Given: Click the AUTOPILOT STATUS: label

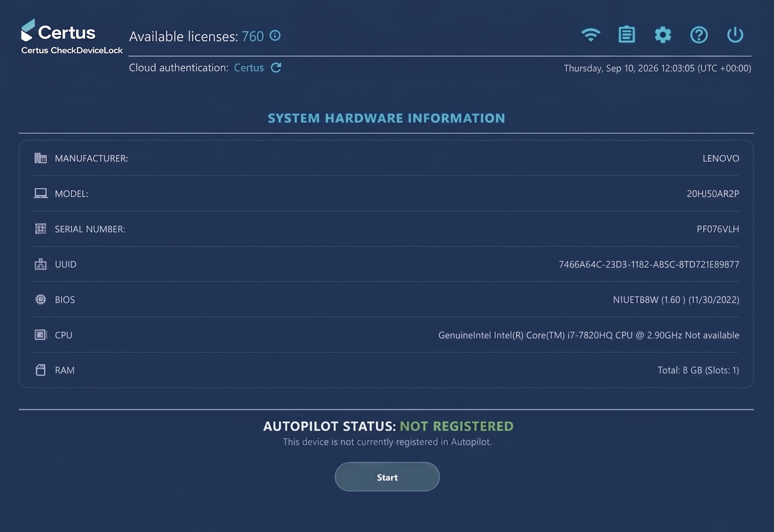Looking at the screenshot, I should point(329,426).
